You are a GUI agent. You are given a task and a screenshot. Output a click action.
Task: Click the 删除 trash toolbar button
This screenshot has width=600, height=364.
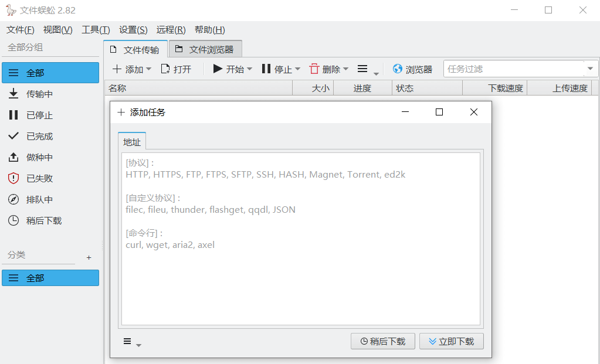tap(325, 69)
